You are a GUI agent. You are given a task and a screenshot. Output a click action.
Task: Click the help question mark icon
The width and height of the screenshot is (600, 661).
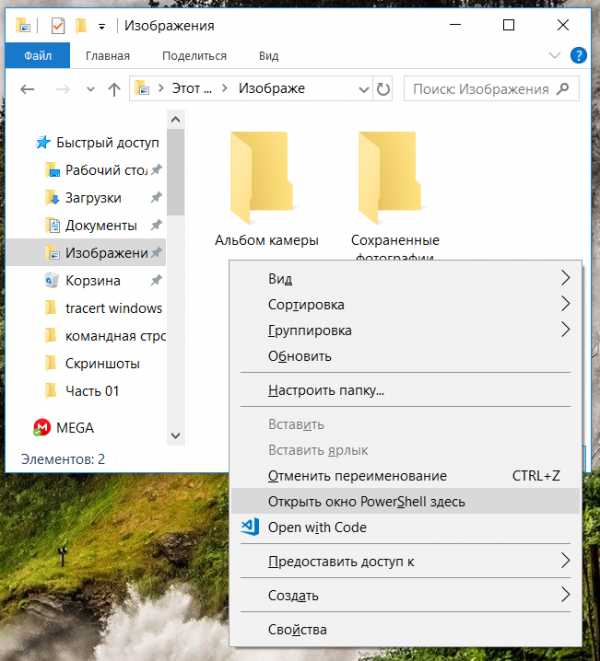(578, 55)
